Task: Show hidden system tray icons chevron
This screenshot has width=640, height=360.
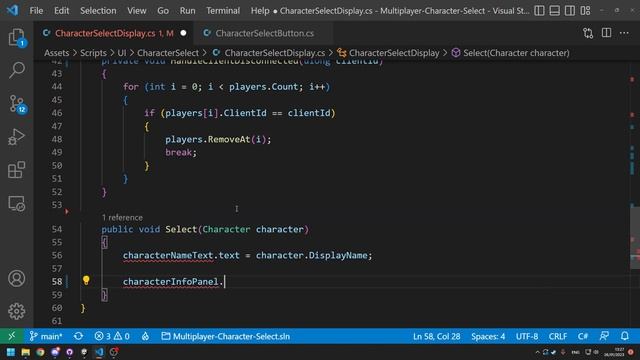Action: click(538, 352)
